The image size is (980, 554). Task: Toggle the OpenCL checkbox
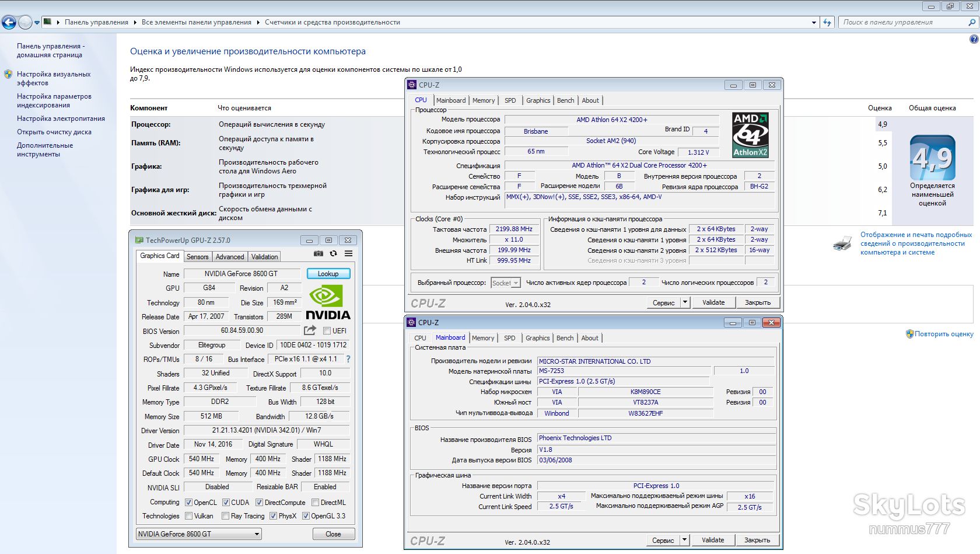coord(188,503)
